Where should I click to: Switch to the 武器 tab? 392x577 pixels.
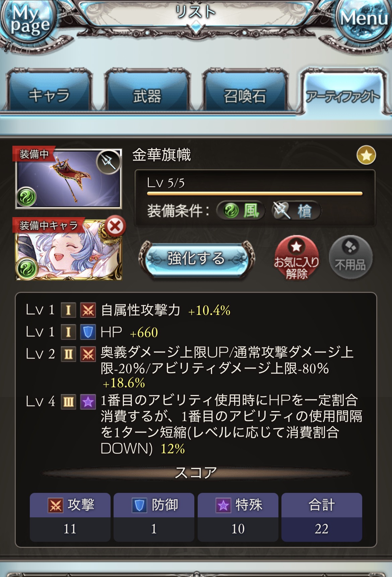[x=147, y=91]
